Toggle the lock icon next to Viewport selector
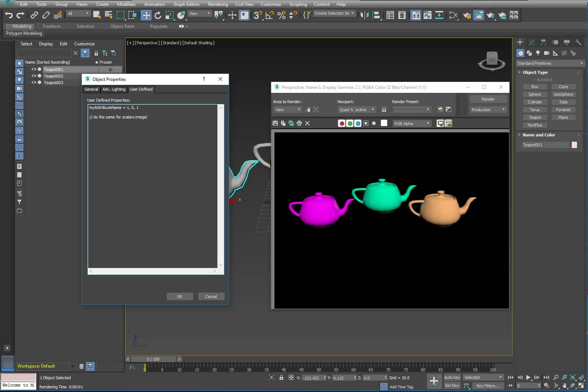The image size is (588, 392). (x=384, y=109)
